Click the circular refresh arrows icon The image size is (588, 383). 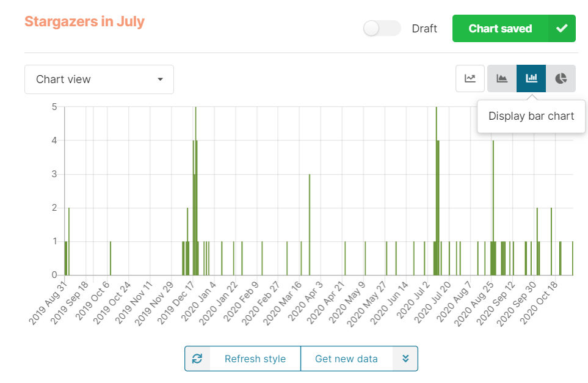[x=197, y=359]
